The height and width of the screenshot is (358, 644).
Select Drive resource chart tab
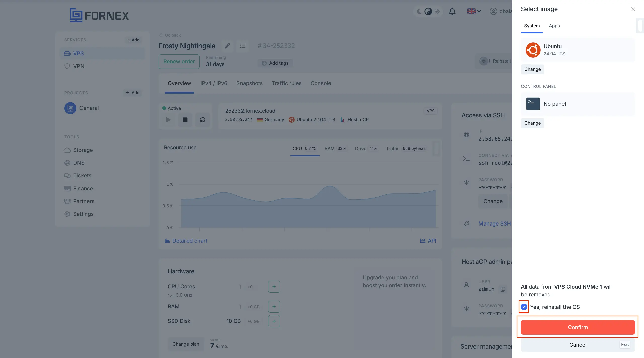pos(366,149)
